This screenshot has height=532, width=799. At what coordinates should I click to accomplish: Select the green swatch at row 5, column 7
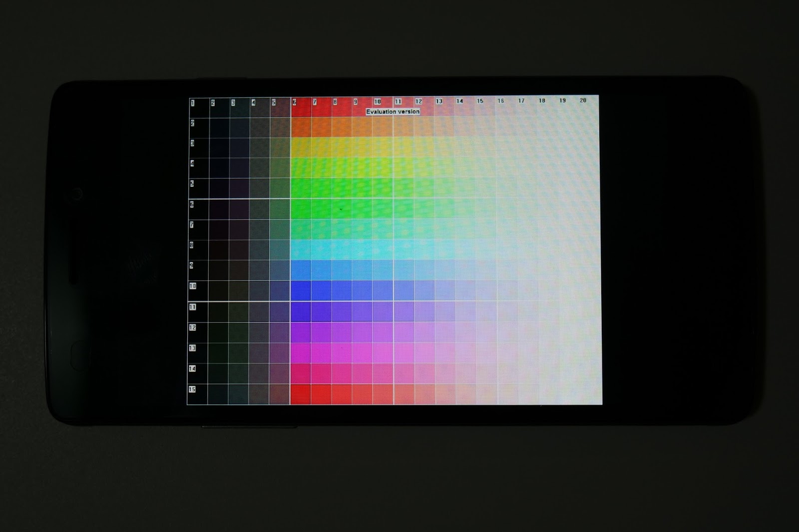[321, 189]
